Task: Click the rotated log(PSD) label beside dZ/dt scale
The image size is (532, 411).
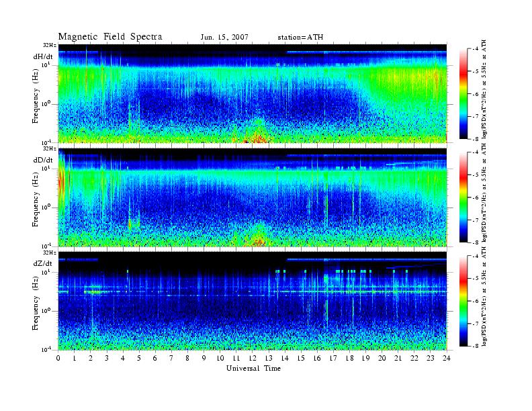Action: click(484, 296)
